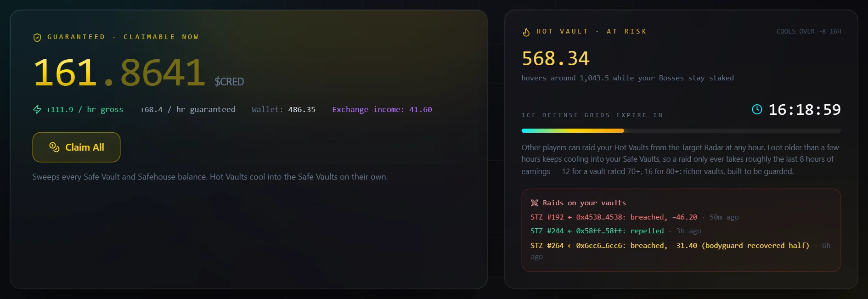Image resolution: width=868 pixels, height=299 pixels.
Task: Click the STZ #264 bodyguard raid entry
Action: (680, 251)
